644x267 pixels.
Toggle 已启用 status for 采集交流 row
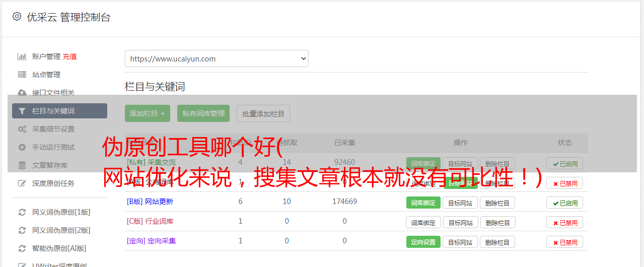[x=564, y=163]
